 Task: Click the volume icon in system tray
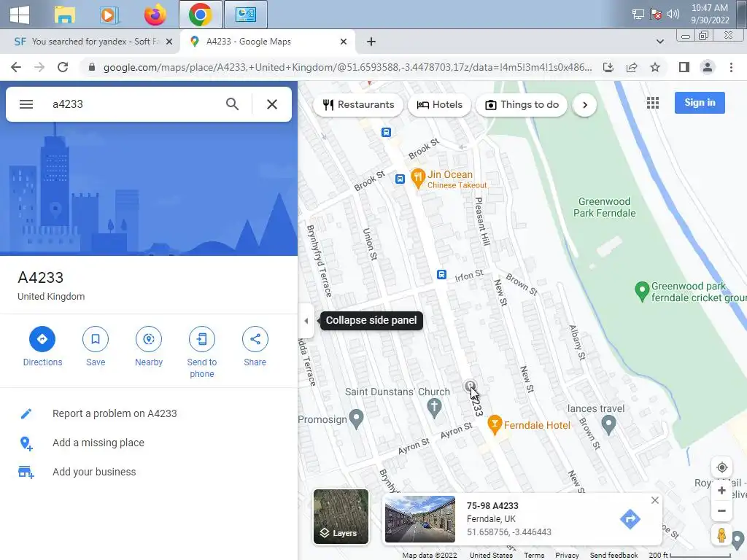coord(673,14)
